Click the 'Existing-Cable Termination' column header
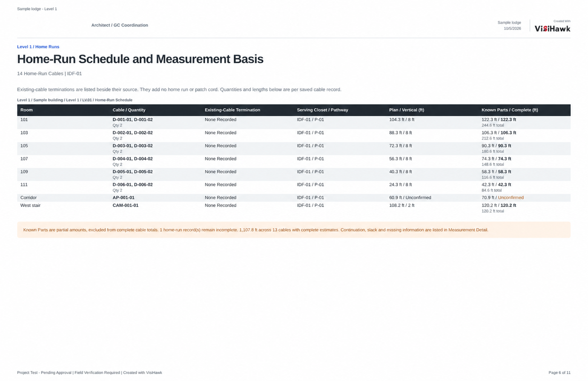The width and height of the screenshot is (588, 381). click(232, 110)
